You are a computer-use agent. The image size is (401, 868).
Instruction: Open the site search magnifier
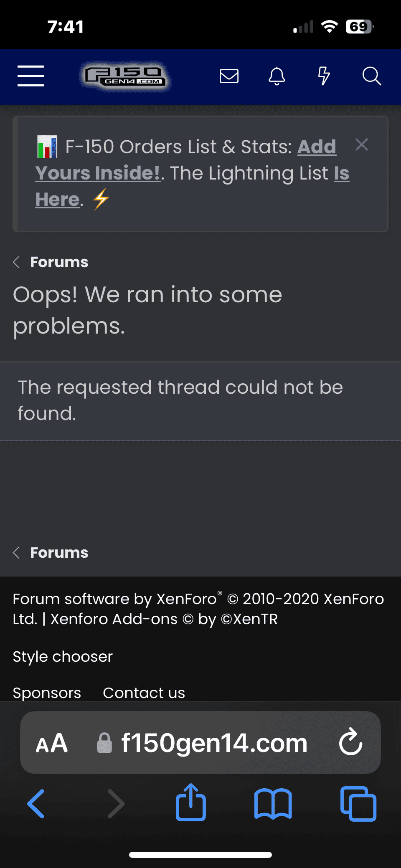(371, 76)
